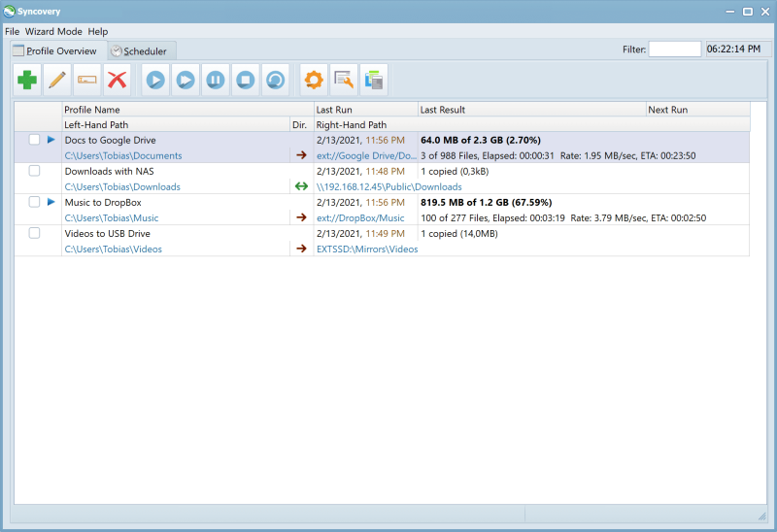
Task: Add a new profile with green plus
Action: 27,80
